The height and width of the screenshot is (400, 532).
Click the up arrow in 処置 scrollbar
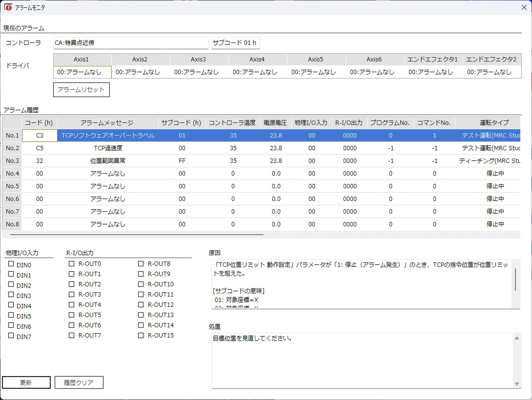tap(517, 338)
